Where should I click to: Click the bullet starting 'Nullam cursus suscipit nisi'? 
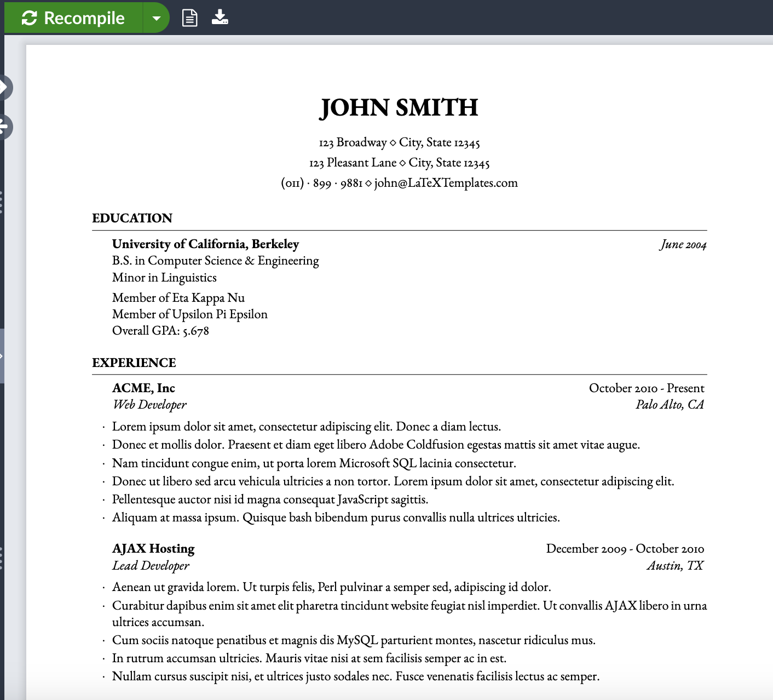click(x=356, y=676)
